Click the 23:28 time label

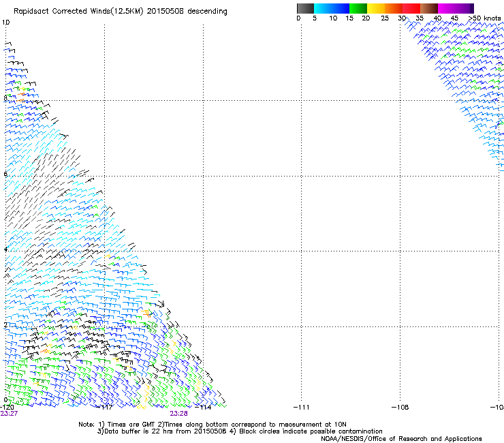click(x=178, y=414)
